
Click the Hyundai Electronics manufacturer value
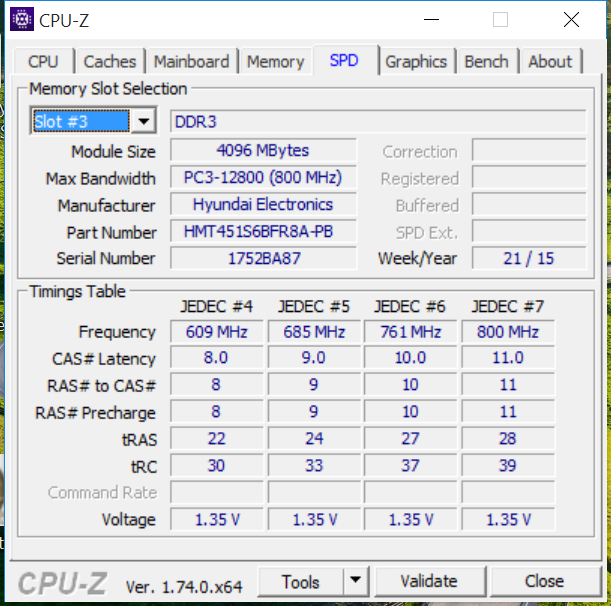tap(263, 205)
